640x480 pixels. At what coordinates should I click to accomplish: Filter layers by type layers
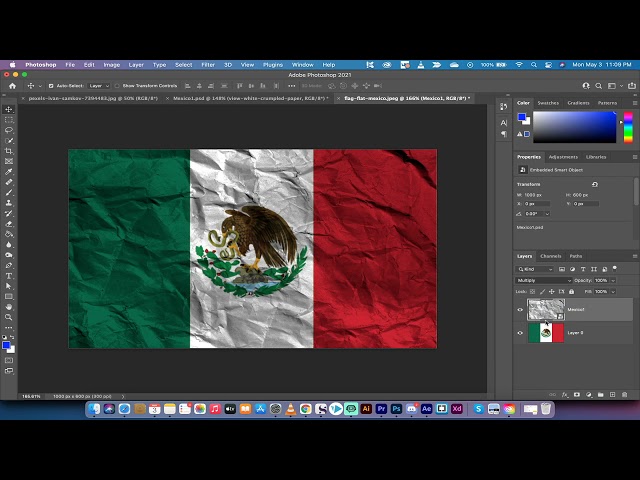pyautogui.click(x=583, y=269)
